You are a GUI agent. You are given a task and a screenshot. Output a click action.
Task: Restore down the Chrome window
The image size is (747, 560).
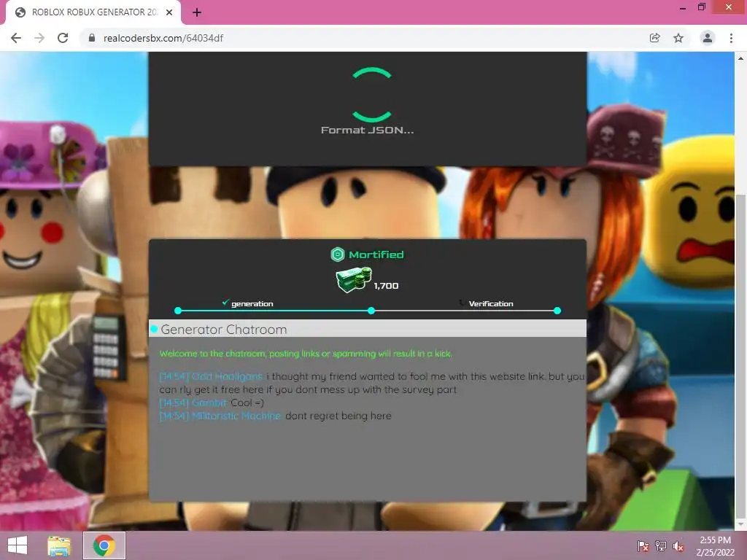[x=701, y=7]
